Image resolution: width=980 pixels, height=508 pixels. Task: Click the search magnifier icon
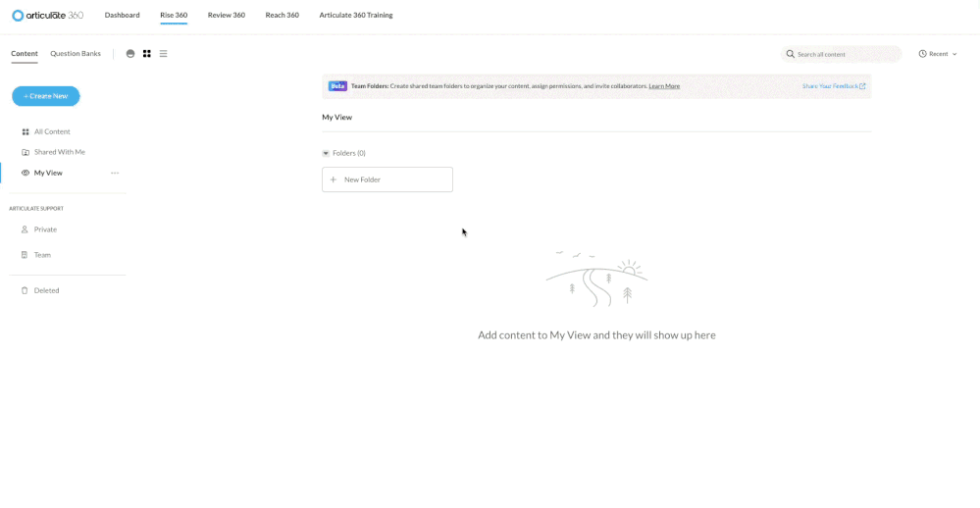pos(790,54)
